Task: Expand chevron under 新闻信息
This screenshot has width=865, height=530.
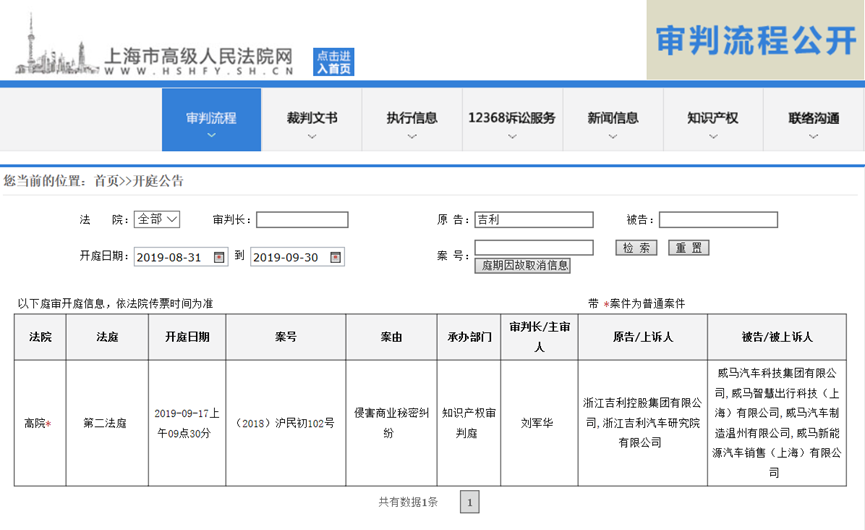Action: [x=613, y=136]
